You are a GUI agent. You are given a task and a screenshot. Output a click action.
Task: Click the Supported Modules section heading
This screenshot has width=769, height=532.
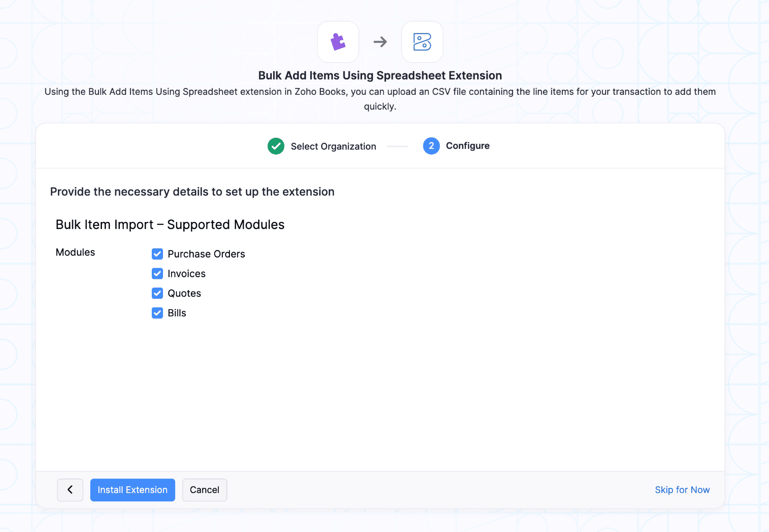[170, 225]
